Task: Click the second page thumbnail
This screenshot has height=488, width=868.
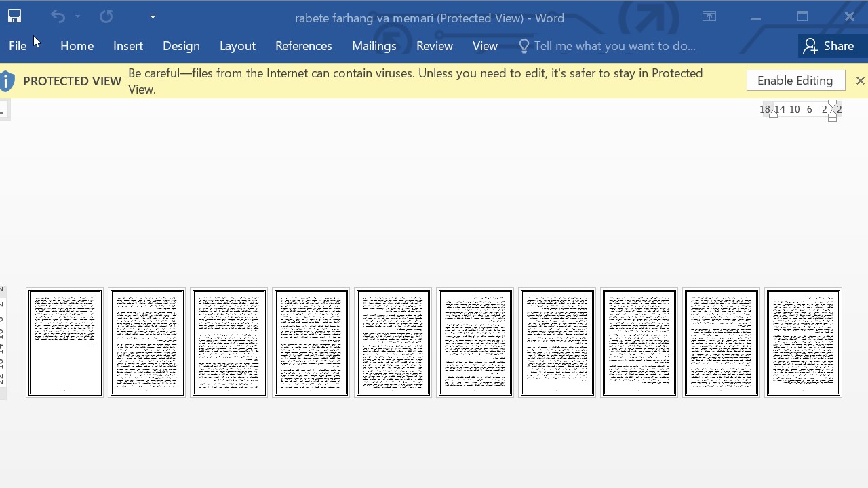Action: [147, 343]
